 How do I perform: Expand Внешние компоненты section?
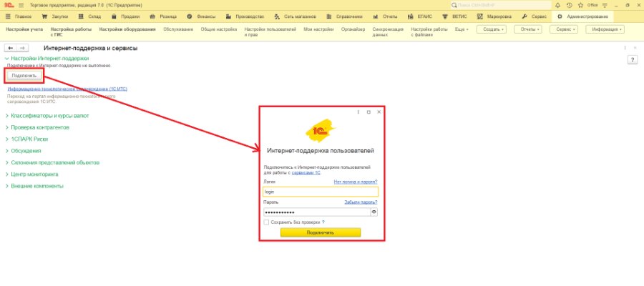tap(34, 186)
